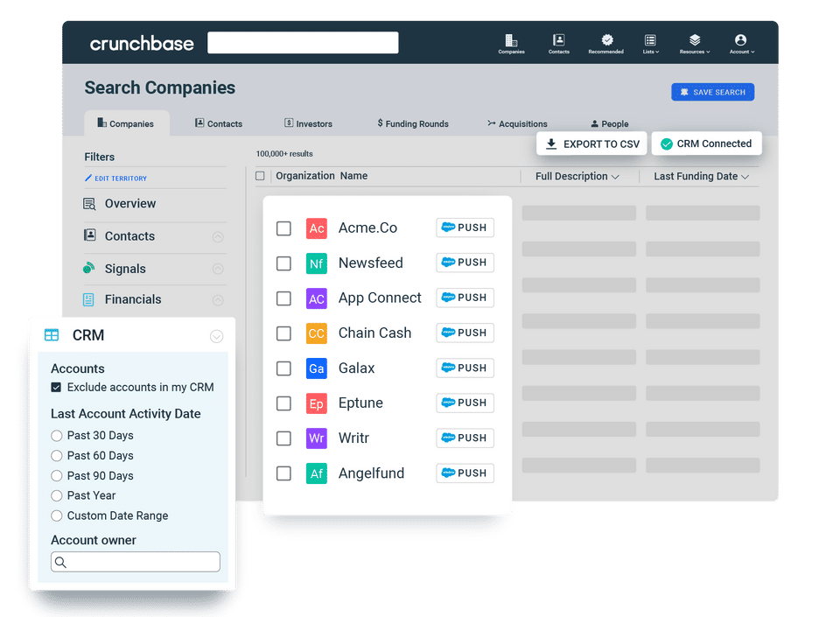Screen dimensions: 840x617
Task: Click the Edit Territory link
Action: tap(115, 179)
